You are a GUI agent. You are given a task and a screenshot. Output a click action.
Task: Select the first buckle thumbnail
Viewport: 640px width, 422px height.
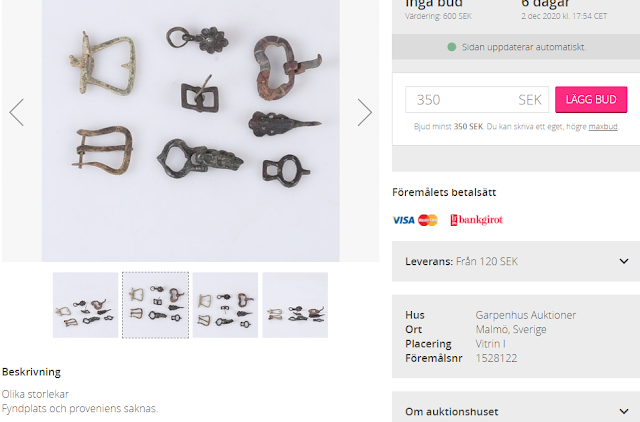coord(85,305)
